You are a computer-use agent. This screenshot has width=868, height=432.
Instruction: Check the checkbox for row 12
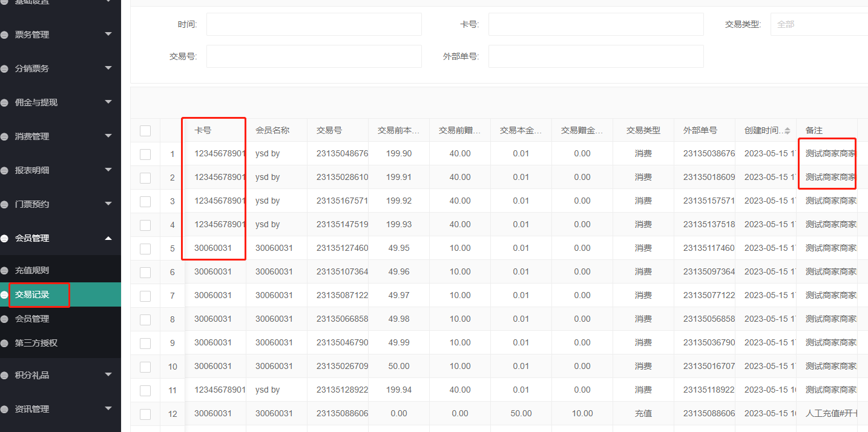click(145, 414)
